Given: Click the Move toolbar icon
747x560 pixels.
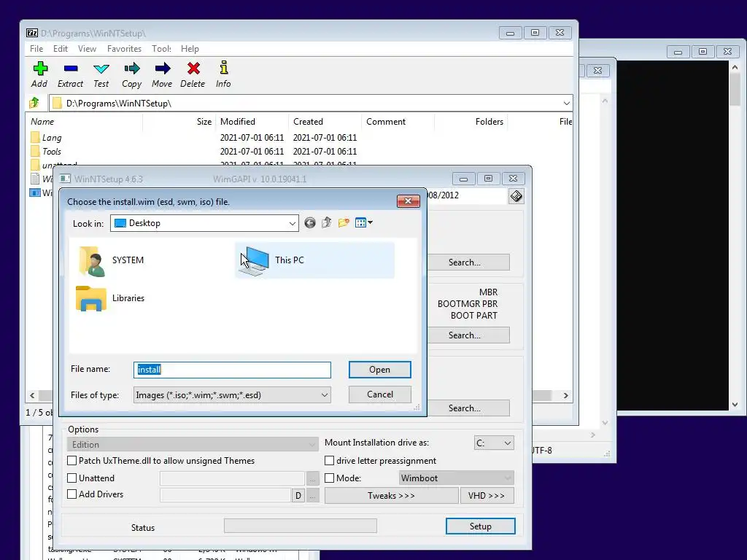Looking at the screenshot, I should (163, 69).
